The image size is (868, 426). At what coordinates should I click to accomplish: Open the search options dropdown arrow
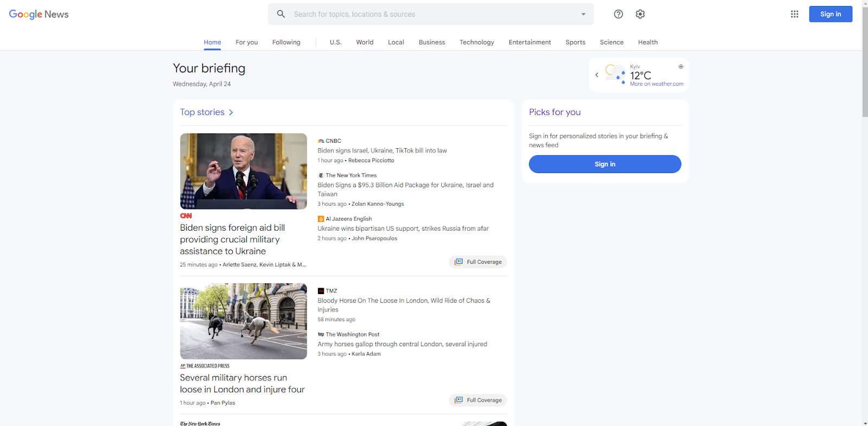(x=583, y=14)
